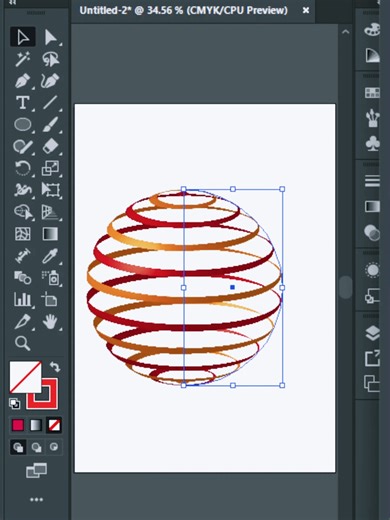
Task: Select the Slice tool
Action: pos(23,321)
